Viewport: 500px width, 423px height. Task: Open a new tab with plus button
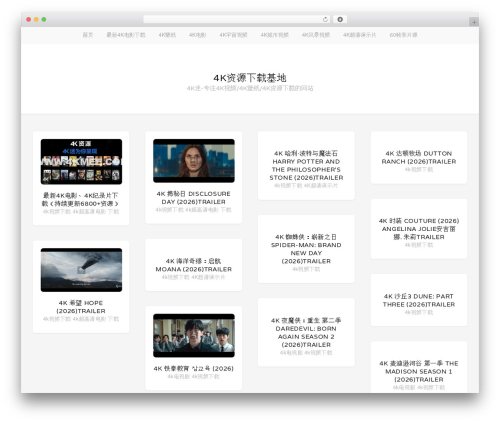pyautogui.click(x=474, y=22)
